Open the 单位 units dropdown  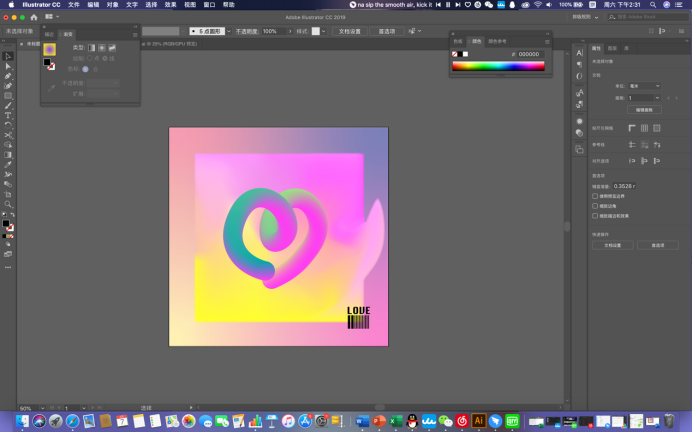[644, 86]
